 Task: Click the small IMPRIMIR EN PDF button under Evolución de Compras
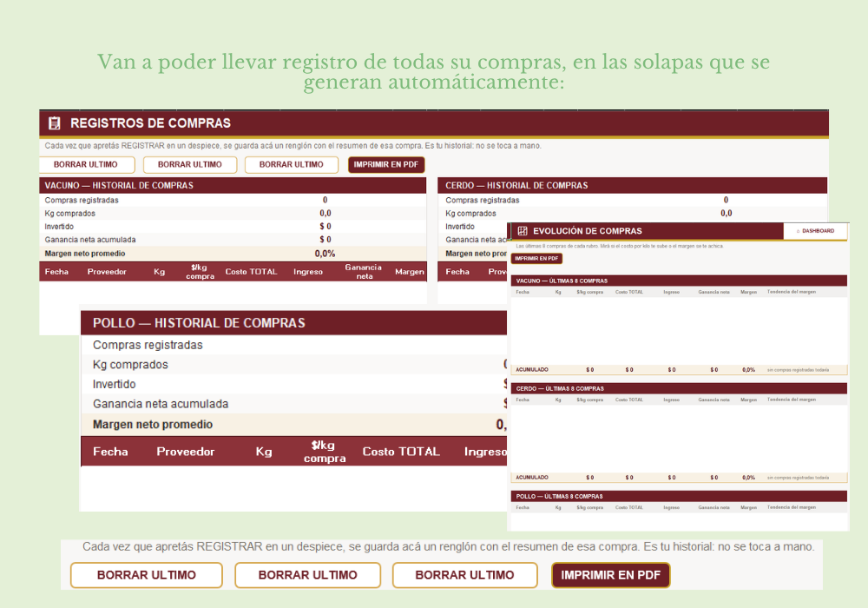536,259
